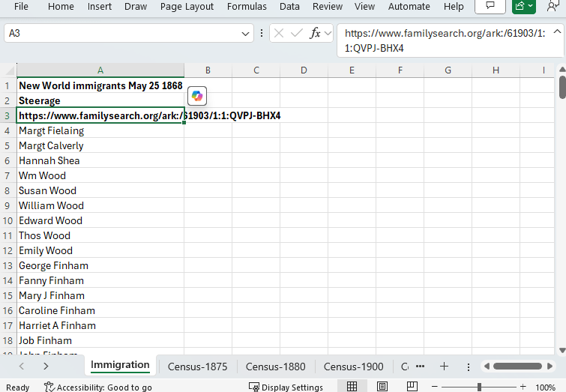Expand the Name Box dropdown
Image resolution: width=566 pixels, height=392 pixels.
(x=247, y=34)
